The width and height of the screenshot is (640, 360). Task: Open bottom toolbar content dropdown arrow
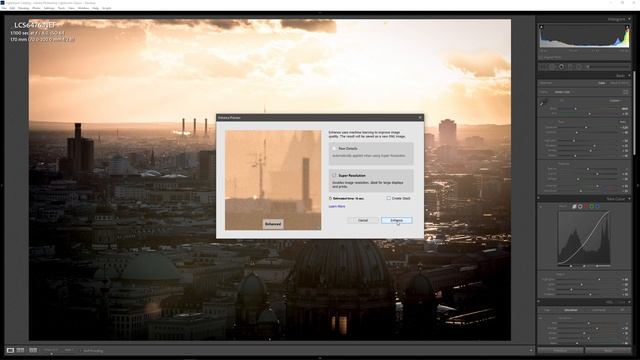[531, 350]
